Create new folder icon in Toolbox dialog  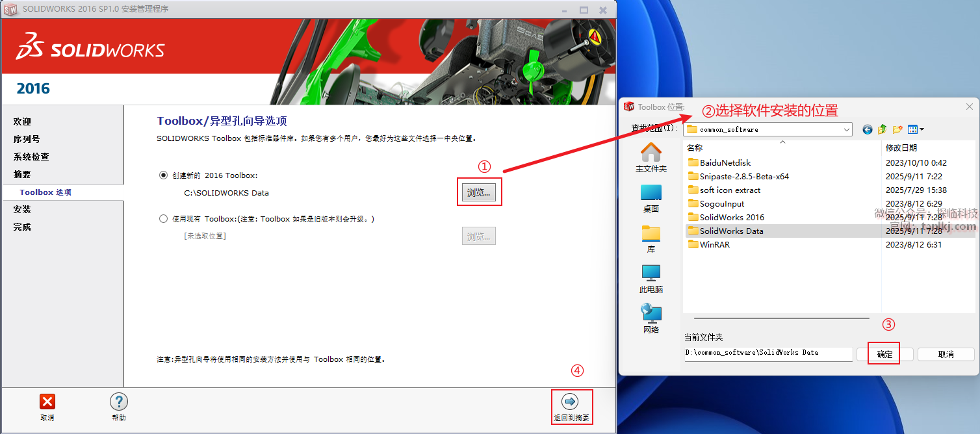point(898,129)
